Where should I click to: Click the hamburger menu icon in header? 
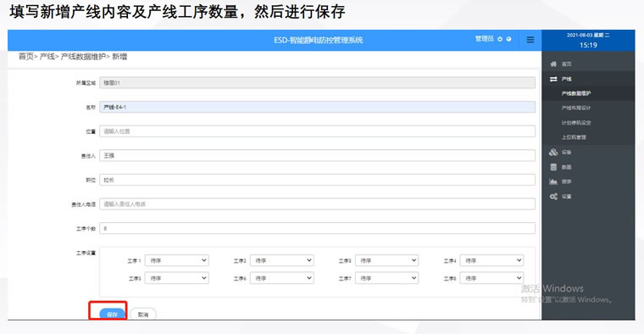coord(530,40)
